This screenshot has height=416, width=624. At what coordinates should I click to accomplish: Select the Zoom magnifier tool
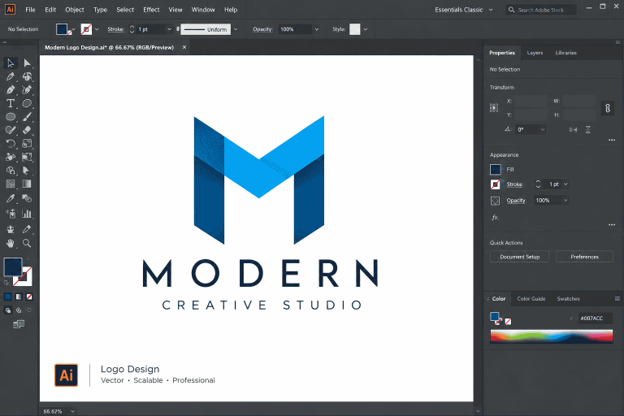pyautogui.click(x=27, y=243)
